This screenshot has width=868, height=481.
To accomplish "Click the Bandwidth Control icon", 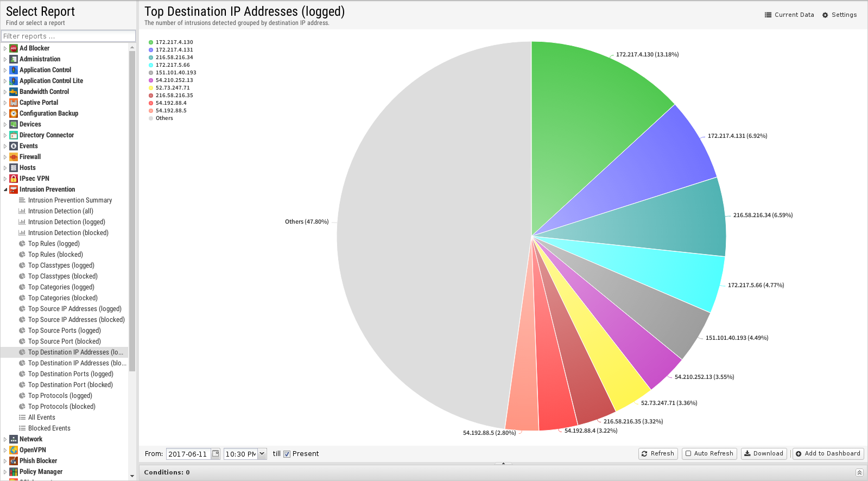I will [x=14, y=92].
